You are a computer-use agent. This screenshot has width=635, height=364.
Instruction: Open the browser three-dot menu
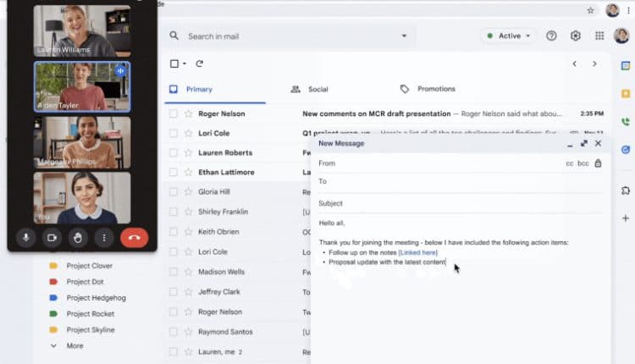coord(628,10)
